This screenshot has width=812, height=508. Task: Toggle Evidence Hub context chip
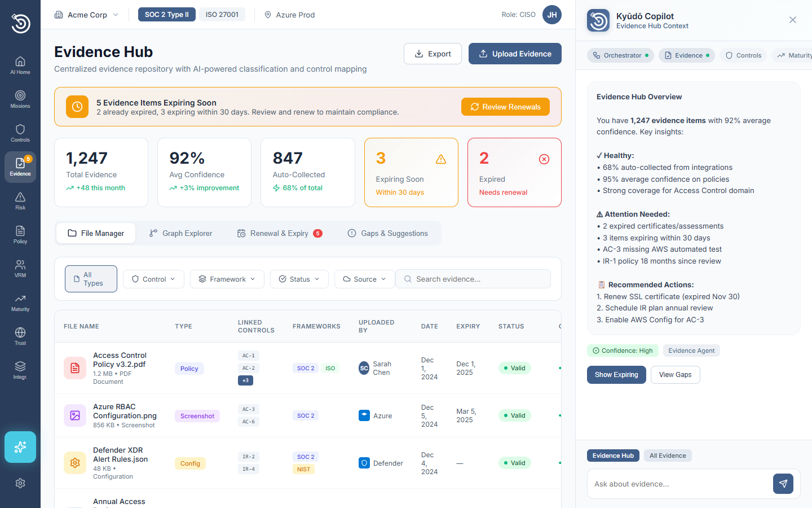point(613,456)
